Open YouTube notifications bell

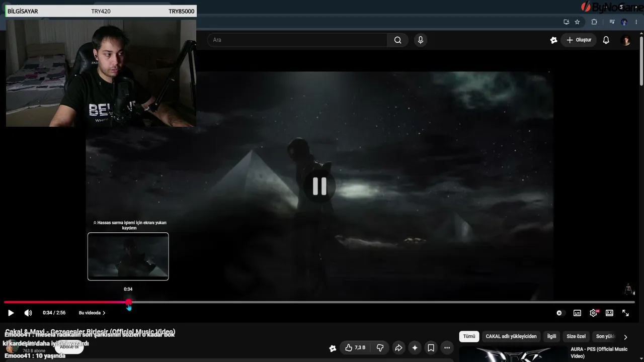pos(606,40)
